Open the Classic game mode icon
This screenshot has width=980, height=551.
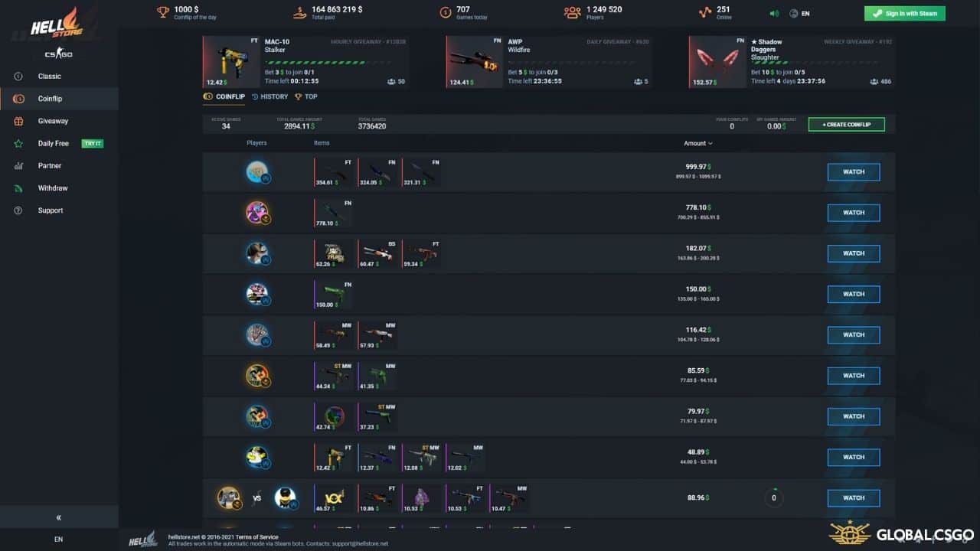(18, 77)
